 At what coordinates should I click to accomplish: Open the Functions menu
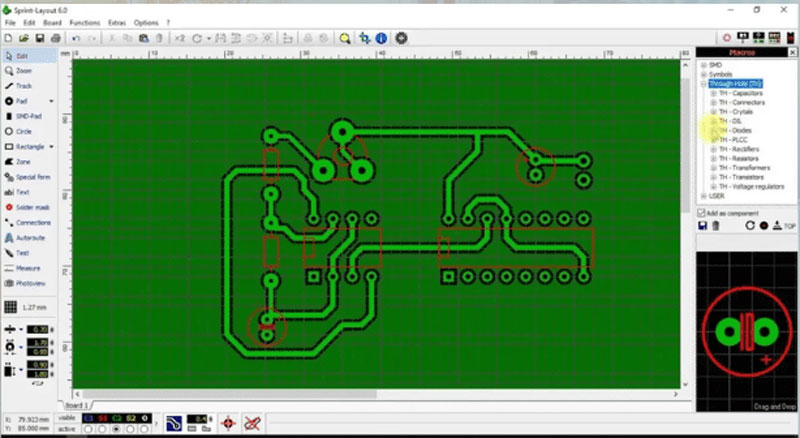point(85,23)
